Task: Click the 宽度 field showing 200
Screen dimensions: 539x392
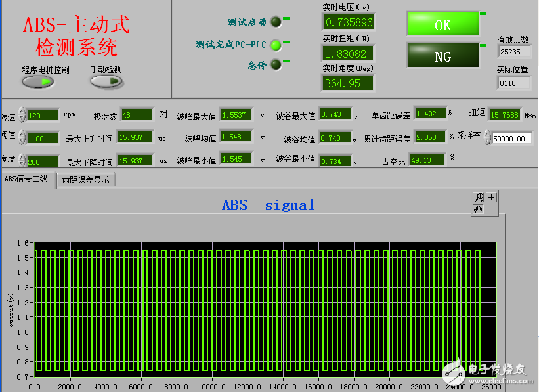Action: point(42,161)
